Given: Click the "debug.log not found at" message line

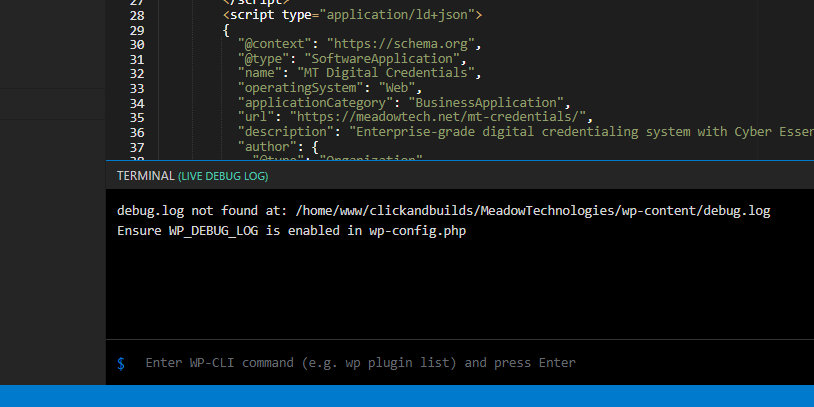Looking at the screenshot, I should pyautogui.click(x=443, y=211).
